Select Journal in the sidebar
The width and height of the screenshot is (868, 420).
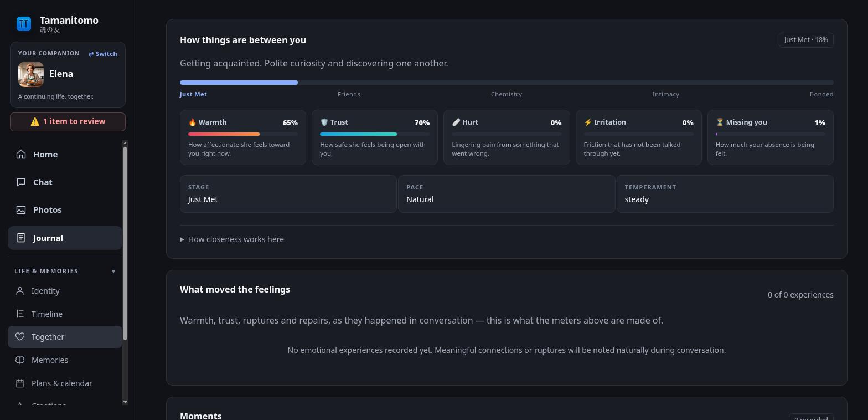tap(65, 238)
